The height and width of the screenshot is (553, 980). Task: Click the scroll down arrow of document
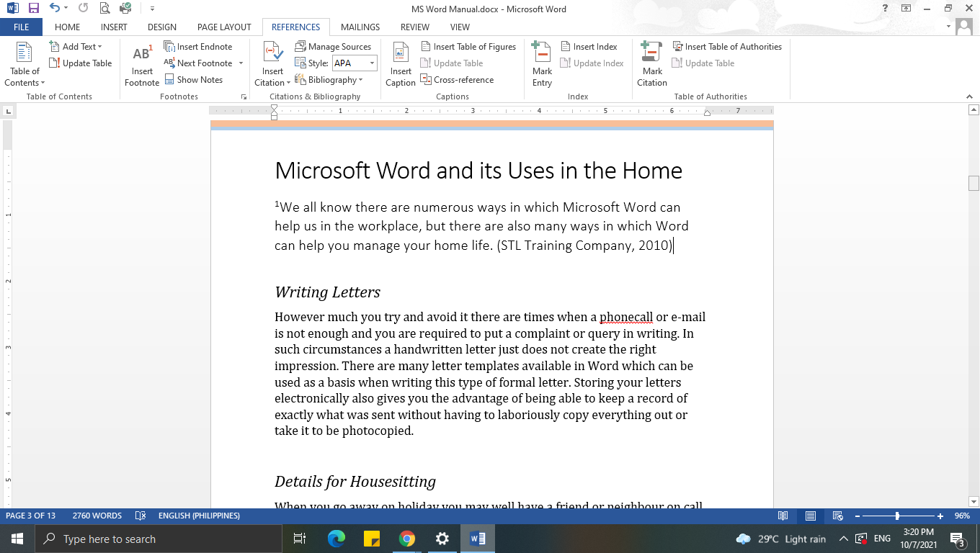[x=974, y=501]
